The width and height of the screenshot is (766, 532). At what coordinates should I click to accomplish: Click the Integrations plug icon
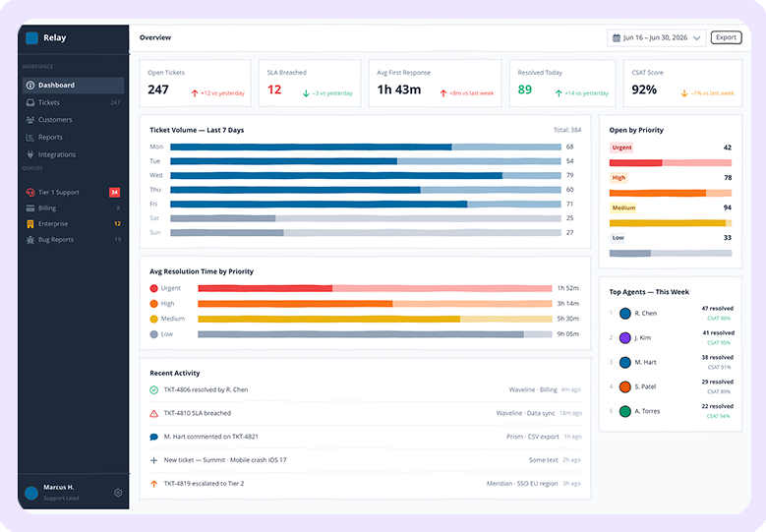point(30,154)
